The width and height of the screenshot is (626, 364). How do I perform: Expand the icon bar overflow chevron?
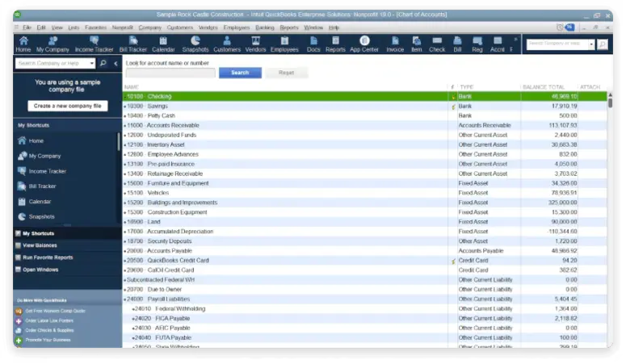(x=515, y=39)
